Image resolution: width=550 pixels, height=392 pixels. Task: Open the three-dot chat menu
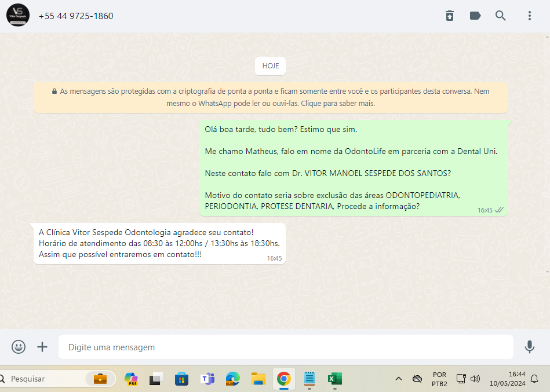pyautogui.click(x=530, y=16)
